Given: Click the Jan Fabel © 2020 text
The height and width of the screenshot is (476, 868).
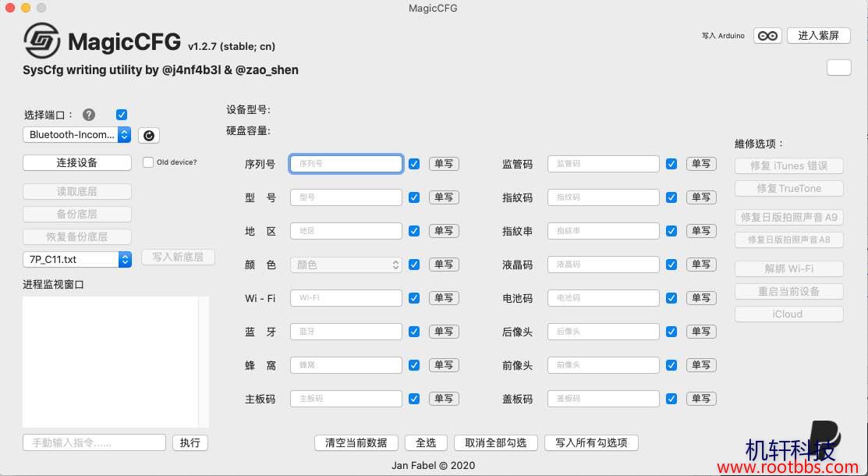Looking at the screenshot, I should point(434,466).
